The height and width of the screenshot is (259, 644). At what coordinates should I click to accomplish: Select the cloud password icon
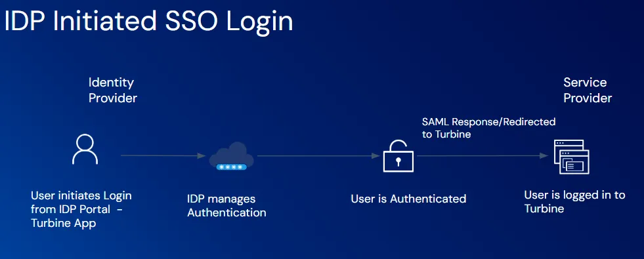click(231, 157)
